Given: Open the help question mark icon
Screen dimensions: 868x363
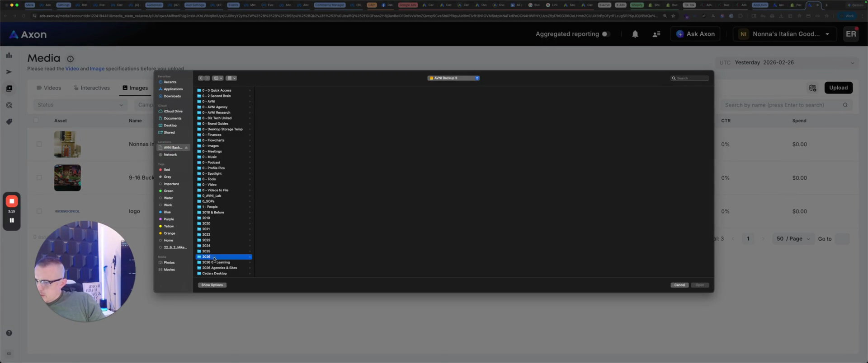Looking at the screenshot, I should click(x=9, y=333).
